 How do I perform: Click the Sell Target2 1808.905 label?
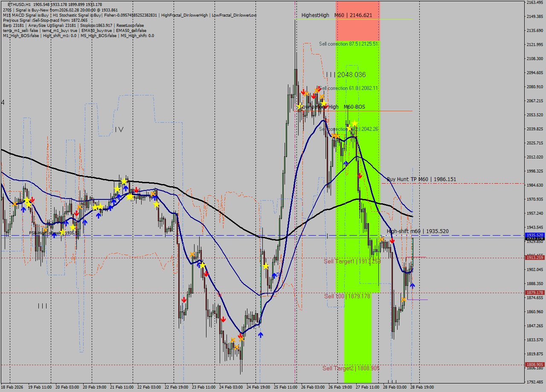351,368
